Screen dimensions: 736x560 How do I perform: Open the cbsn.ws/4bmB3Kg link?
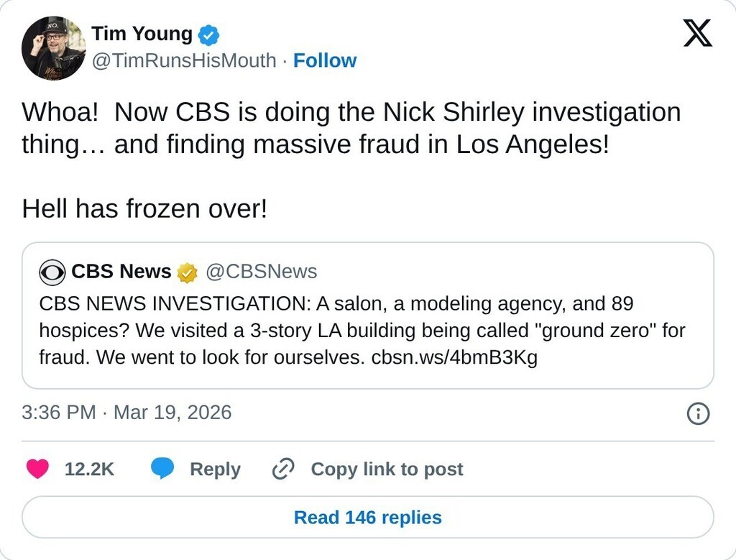point(454,357)
